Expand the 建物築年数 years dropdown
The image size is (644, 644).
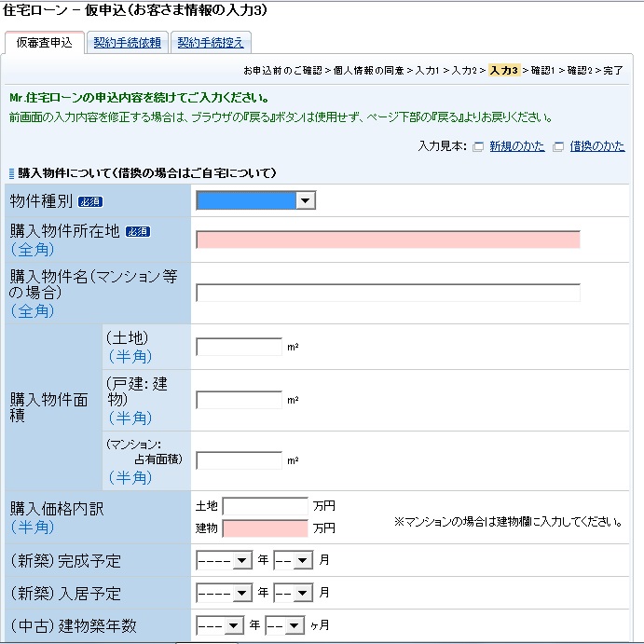coord(220,624)
